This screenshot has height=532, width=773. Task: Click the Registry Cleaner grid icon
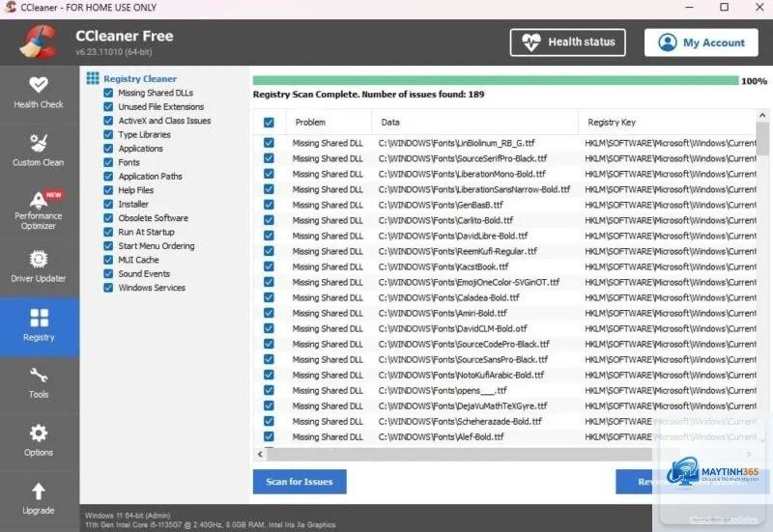coord(93,78)
